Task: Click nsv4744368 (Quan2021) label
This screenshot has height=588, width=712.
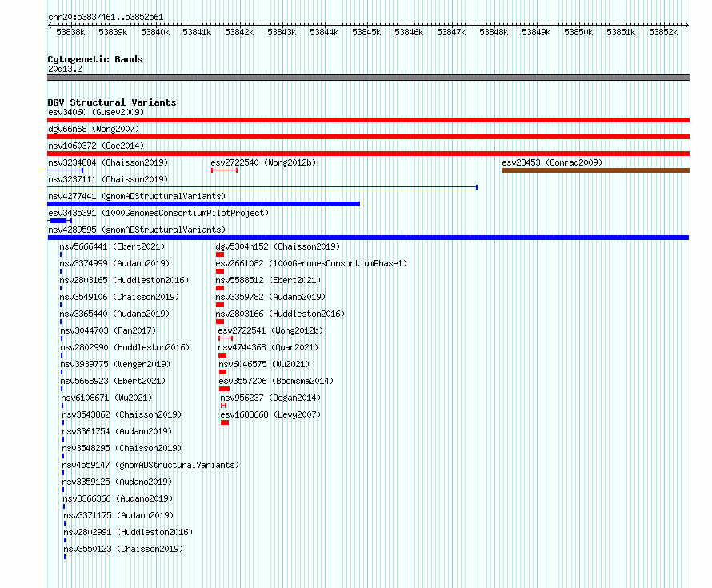Action: (x=268, y=347)
